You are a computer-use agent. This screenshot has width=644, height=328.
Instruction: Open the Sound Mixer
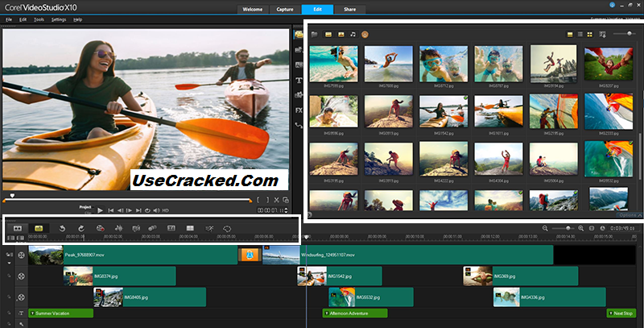pyautogui.click(x=118, y=228)
